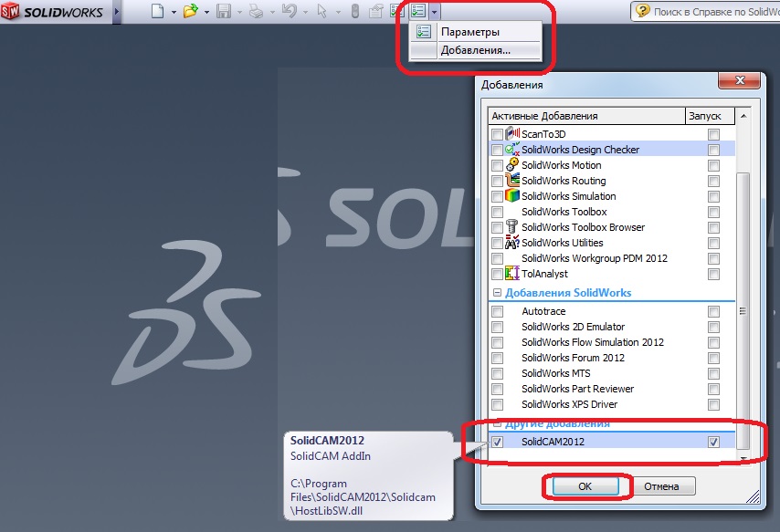Screen dimensions: 780x532
Task: Click the Rebuild traffic light icon
Action: click(x=354, y=11)
